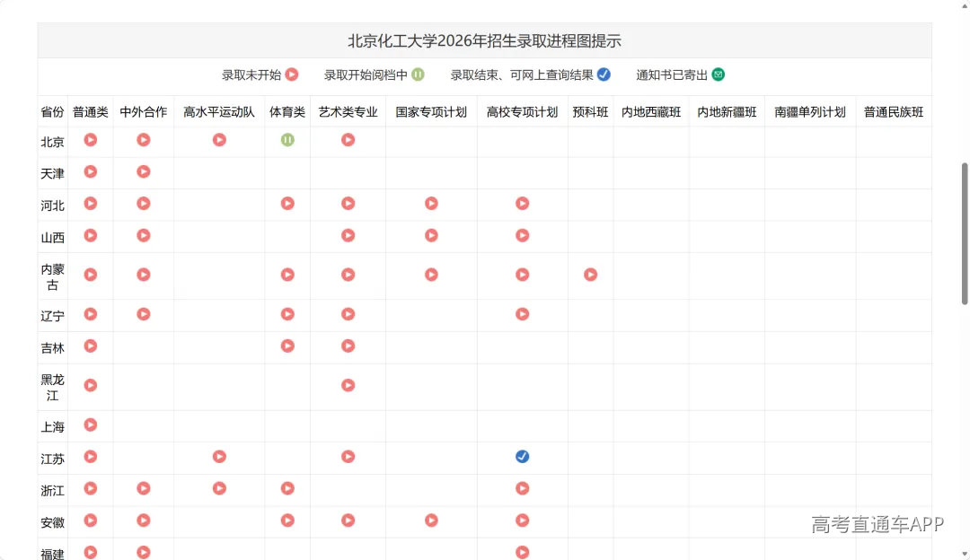Click the blue checkmark legend icon

coord(604,74)
